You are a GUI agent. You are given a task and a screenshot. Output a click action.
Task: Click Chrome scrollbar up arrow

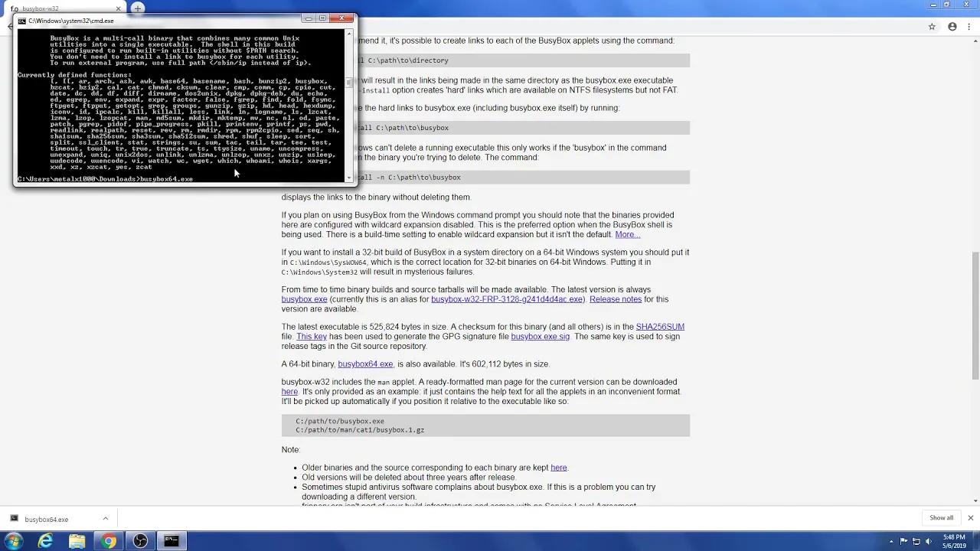coord(975,41)
